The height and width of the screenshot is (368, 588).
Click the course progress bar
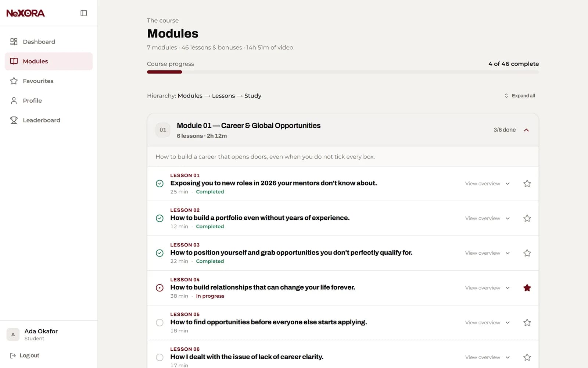tap(343, 72)
